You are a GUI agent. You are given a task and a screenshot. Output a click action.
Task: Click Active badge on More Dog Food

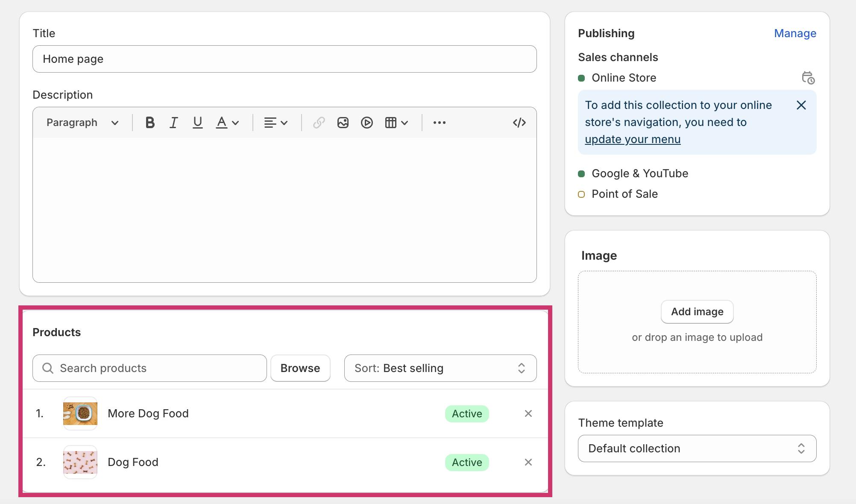[467, 414]
